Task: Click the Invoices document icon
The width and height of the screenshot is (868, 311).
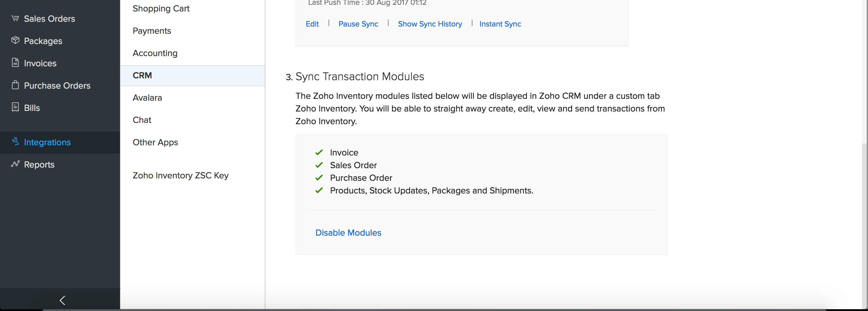Action: click(x=15, y=63)
